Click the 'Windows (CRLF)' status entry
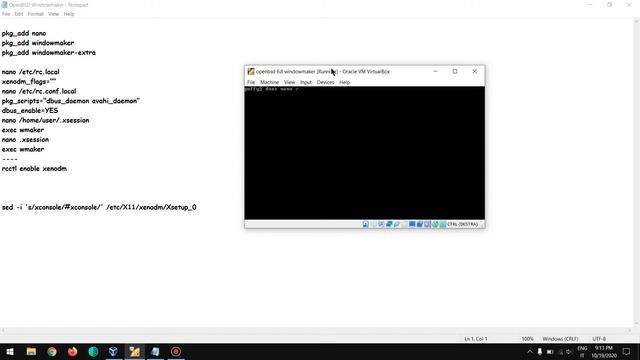Image resolution: width=640 pixels, height=360 pixels. pyautogui.click(x=560, y=339)
